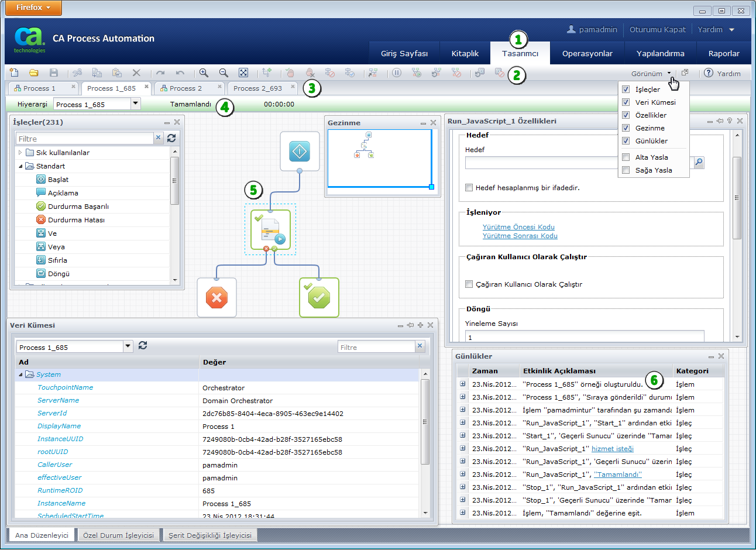Click the İşleçler Filtre input field

click(85, 139)
